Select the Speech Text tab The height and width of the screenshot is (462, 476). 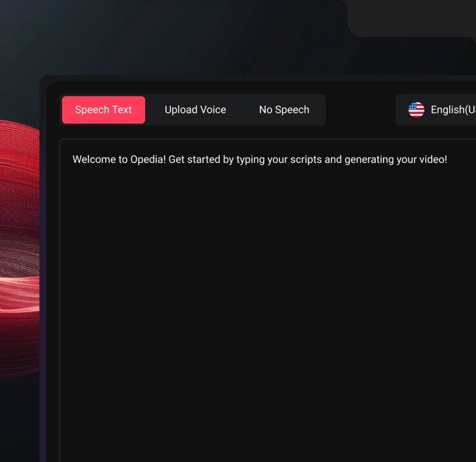pyautogui.click(x=103, y=110)
